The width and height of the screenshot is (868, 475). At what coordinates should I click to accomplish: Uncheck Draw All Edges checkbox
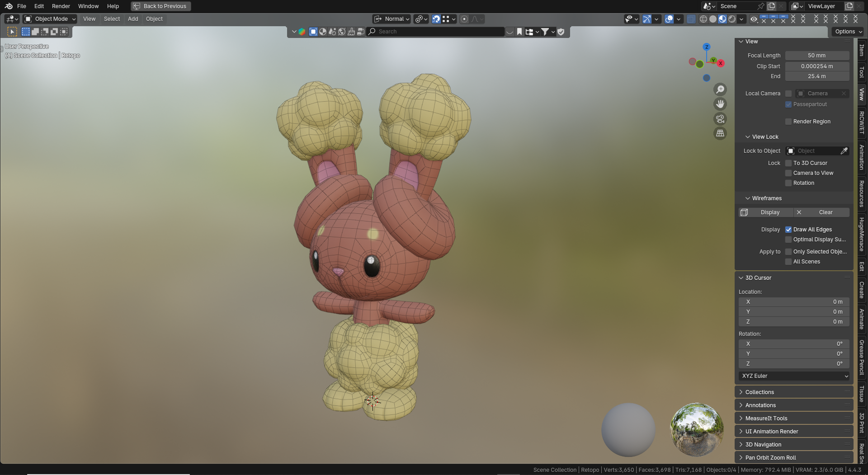[x=788, y=230]
